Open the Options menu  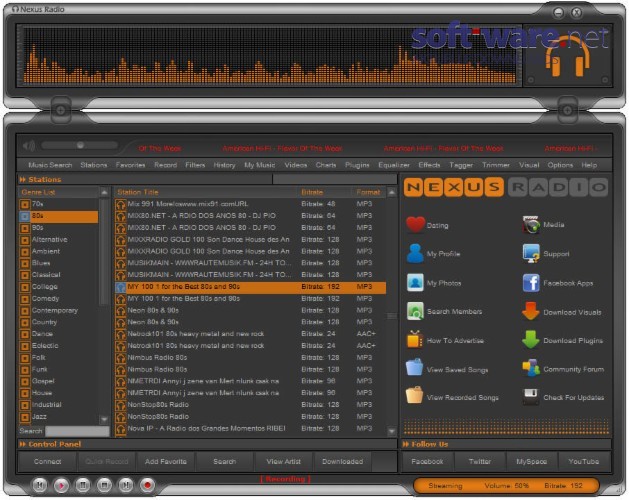[x=560, y=165]
